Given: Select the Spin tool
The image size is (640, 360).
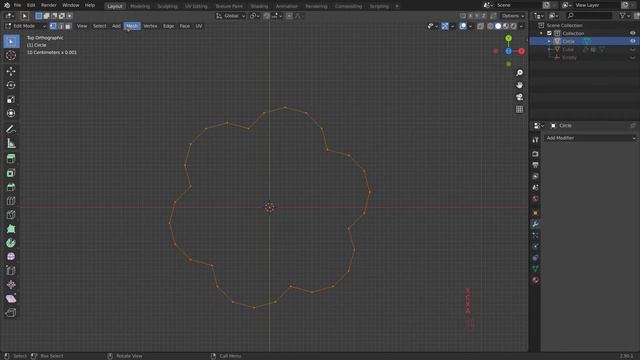Looking at the screenshot, I should 11,243.
